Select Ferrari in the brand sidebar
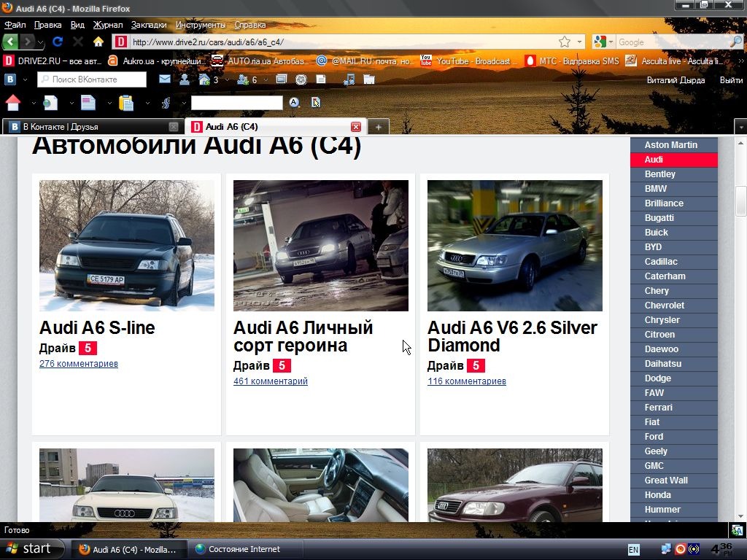Viewport: 747px width, 560px height. (x=673, y=408)
